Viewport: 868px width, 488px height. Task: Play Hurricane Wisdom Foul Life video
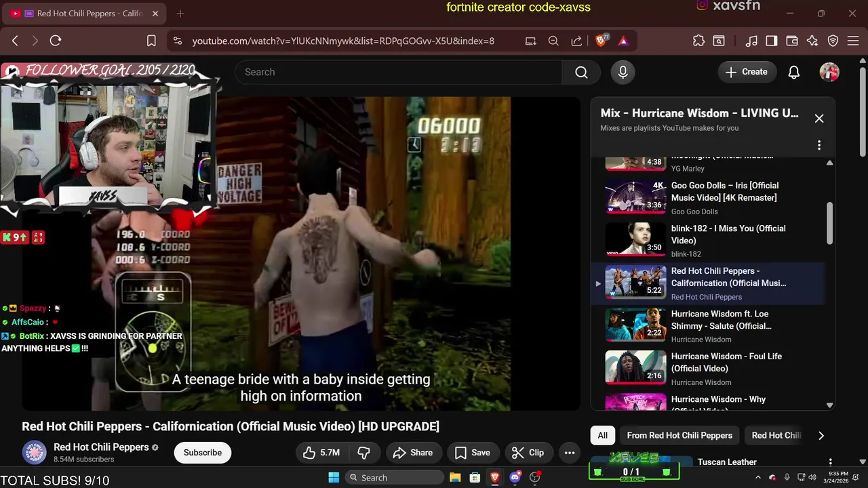coord(708,369)
